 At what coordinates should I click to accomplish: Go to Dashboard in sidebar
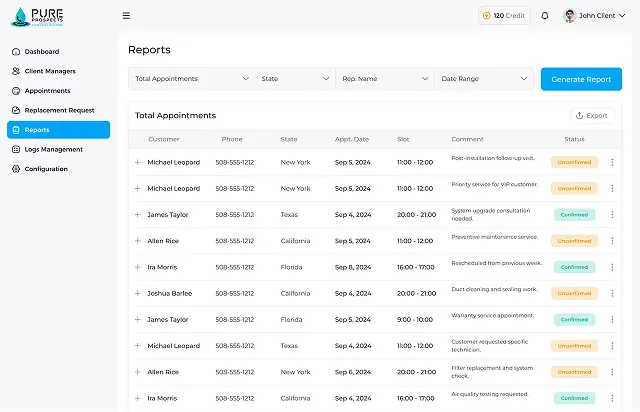pyautogui.click(x=42, y=51)
